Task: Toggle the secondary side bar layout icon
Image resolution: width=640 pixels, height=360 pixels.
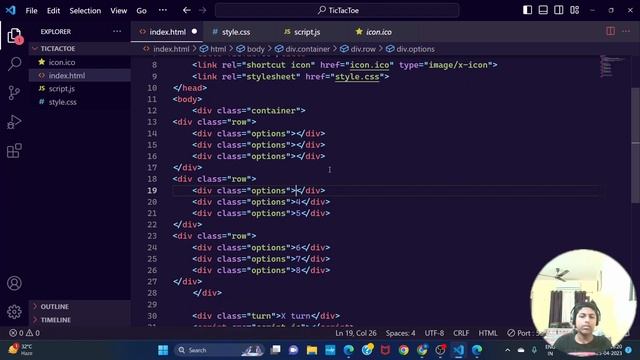Action: click(x=559, y=10)
